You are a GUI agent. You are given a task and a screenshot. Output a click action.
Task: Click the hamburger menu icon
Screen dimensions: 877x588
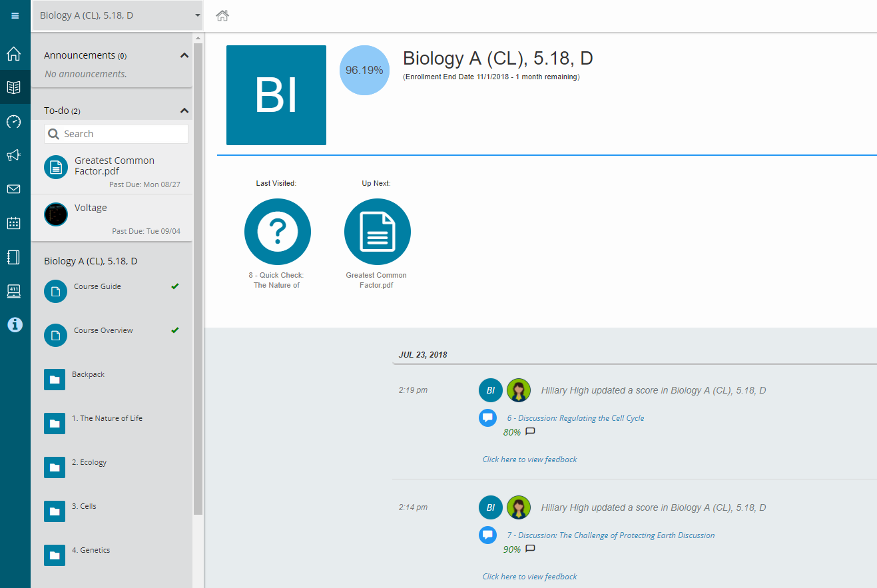(15, 15)
